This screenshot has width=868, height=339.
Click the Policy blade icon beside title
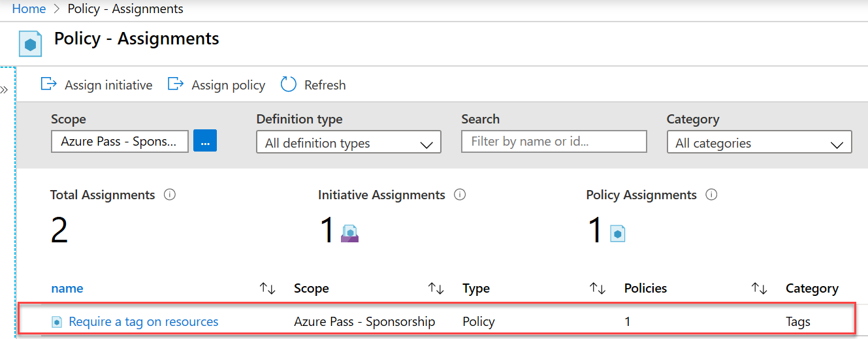tap(30, 44)
